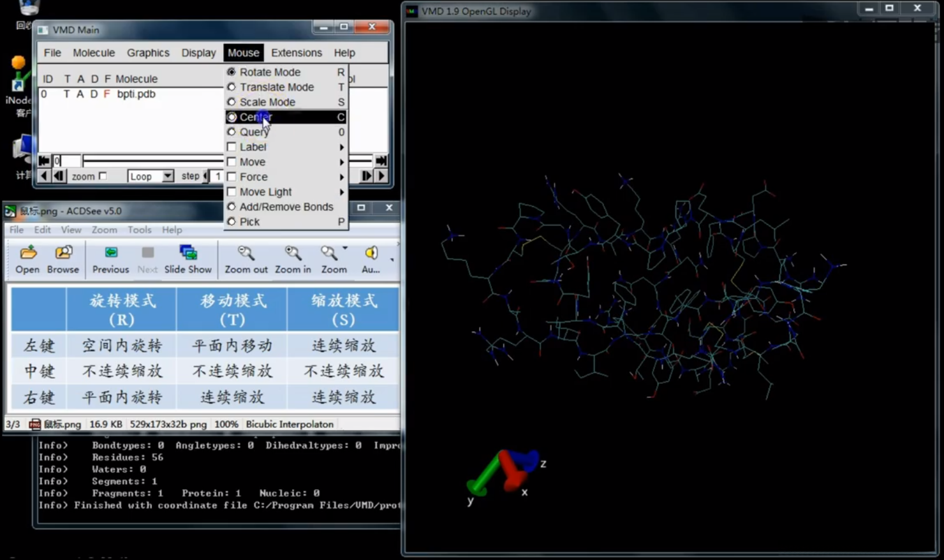Enable the zoom checkbox in VMD Main
Image resolution: width=944 pixels, height=560 pixels.
(x=103, y=177)
